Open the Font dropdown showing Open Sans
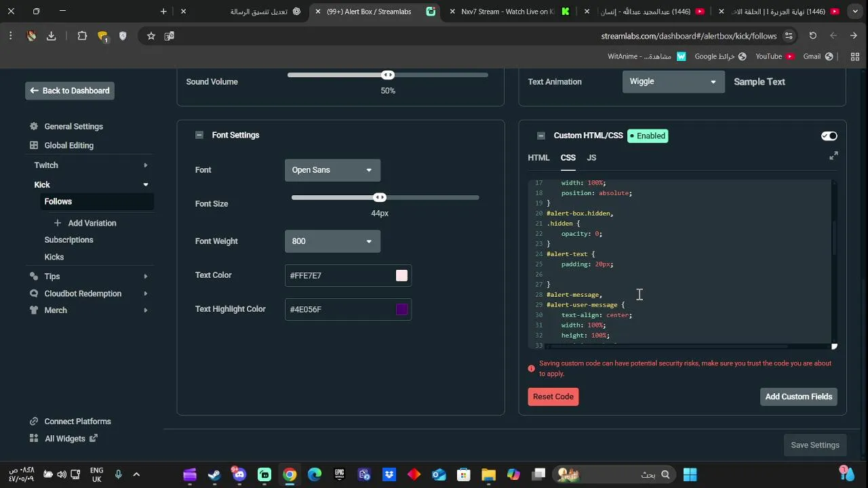 click(332, 170)
